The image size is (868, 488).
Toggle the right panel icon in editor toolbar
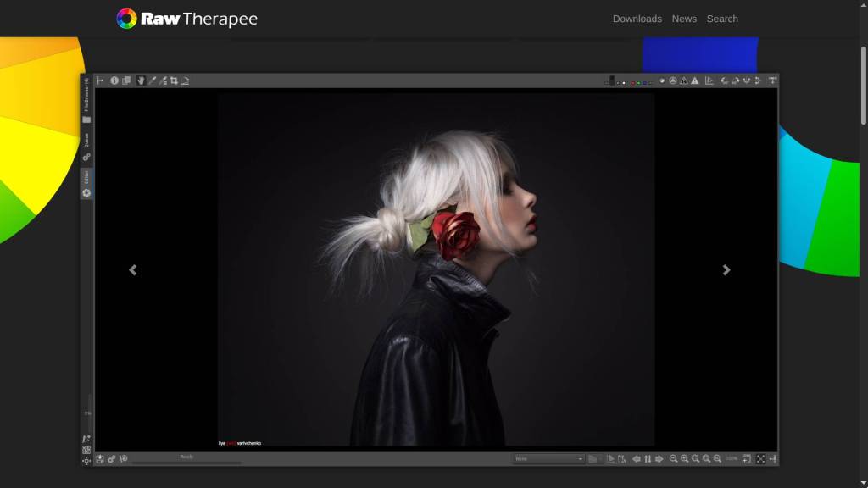pyautogui.click(x=773, y=80)
